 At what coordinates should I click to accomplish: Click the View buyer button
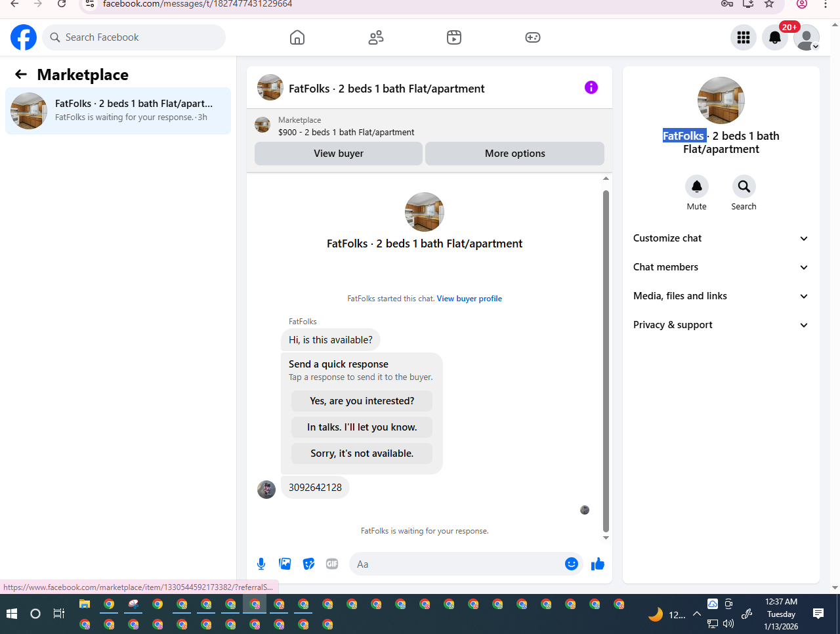point(339,154)
